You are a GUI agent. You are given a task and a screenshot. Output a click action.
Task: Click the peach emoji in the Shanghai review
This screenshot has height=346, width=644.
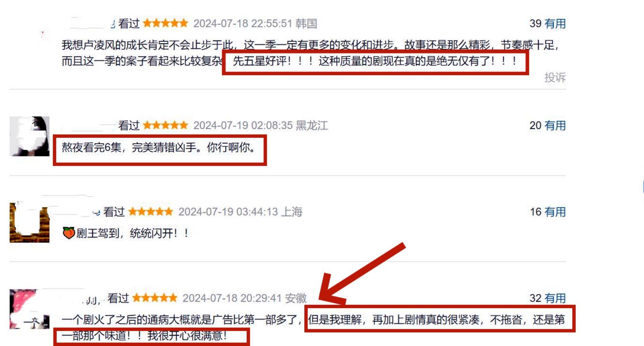point(69,233)
